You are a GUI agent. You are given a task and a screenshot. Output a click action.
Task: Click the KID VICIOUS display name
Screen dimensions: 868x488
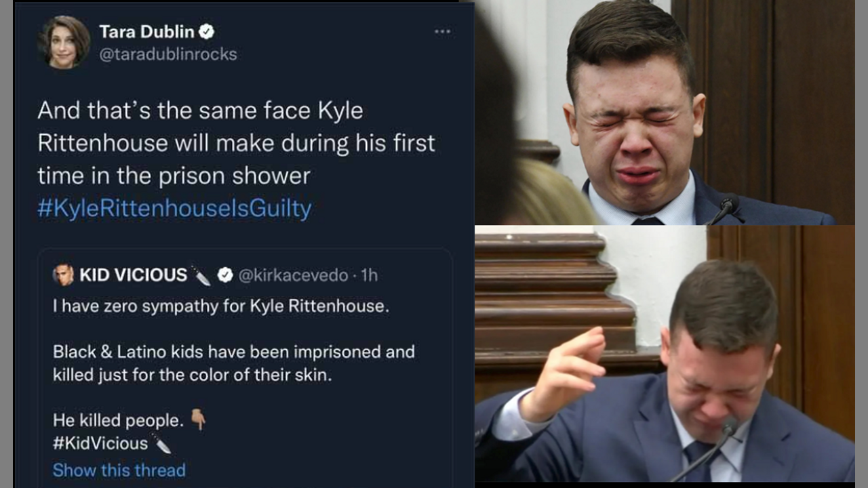click(x=133, y=274)
